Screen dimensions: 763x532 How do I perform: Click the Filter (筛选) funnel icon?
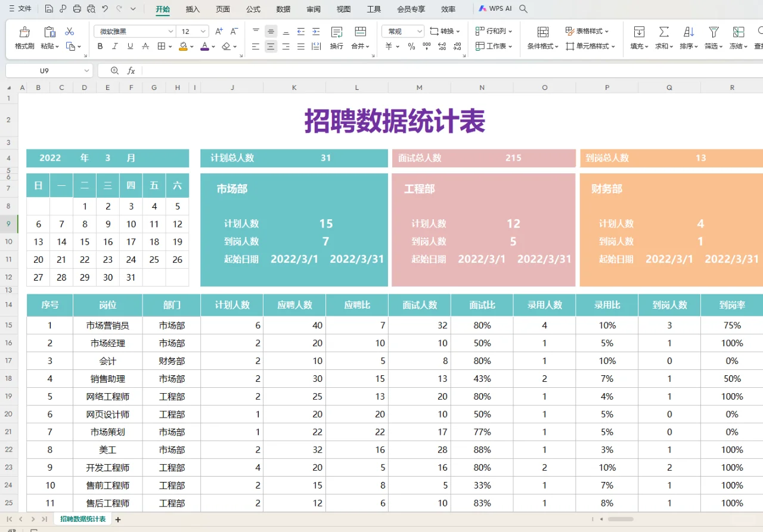coord(714,32)
